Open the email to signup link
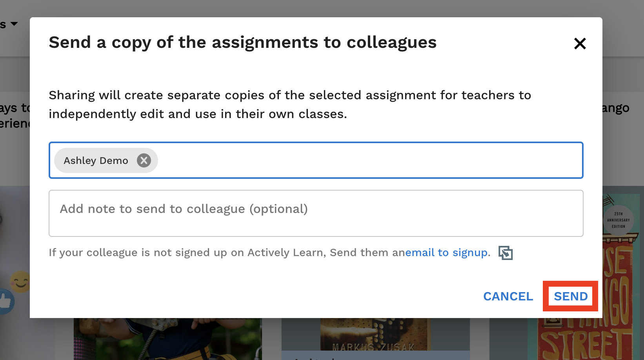644x360 pixels. pos(448,253)
